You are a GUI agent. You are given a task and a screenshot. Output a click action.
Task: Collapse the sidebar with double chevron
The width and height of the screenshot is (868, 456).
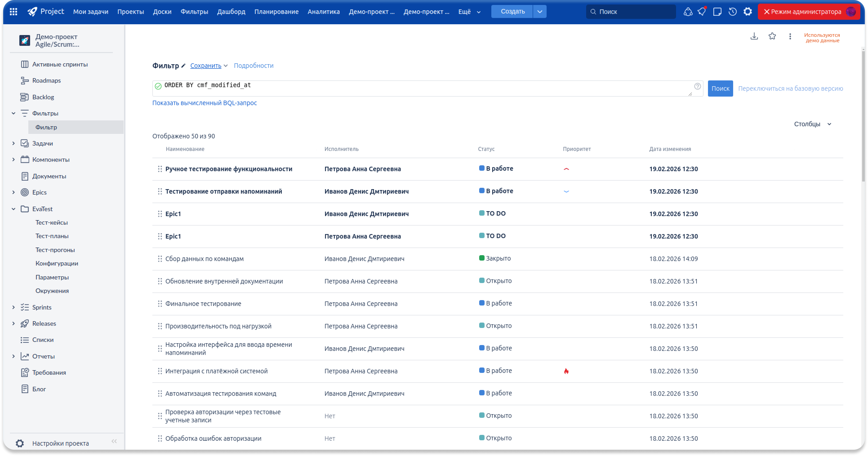coord(114,441)
